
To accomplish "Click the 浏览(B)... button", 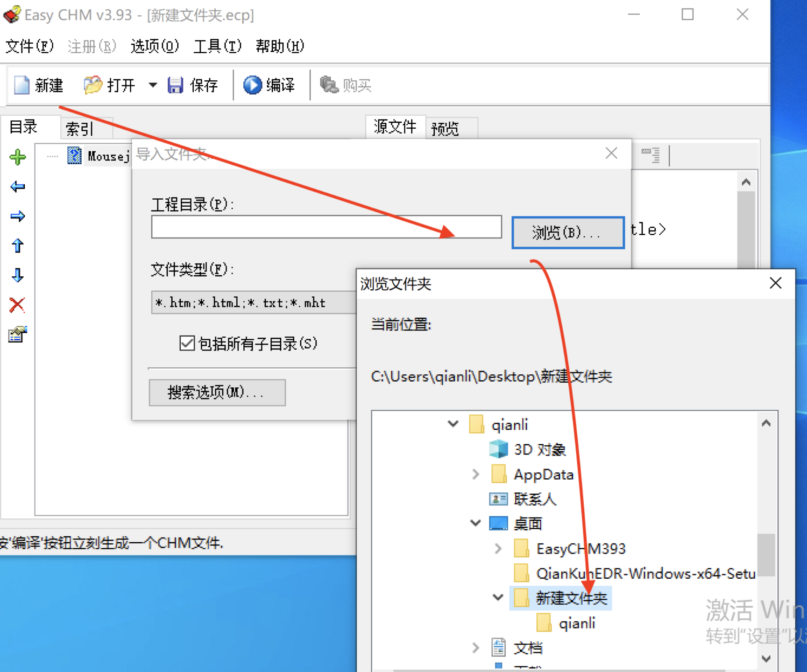I will coord(568,232).
